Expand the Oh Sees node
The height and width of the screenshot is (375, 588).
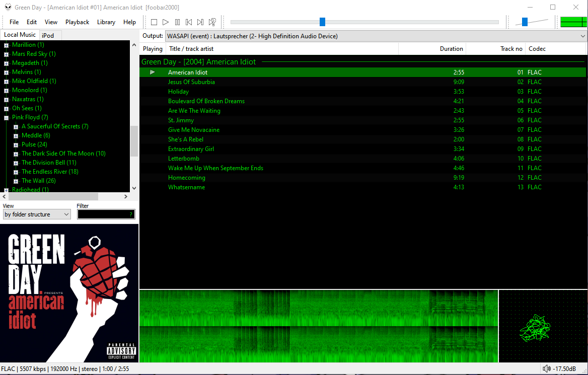coord(6,108)
